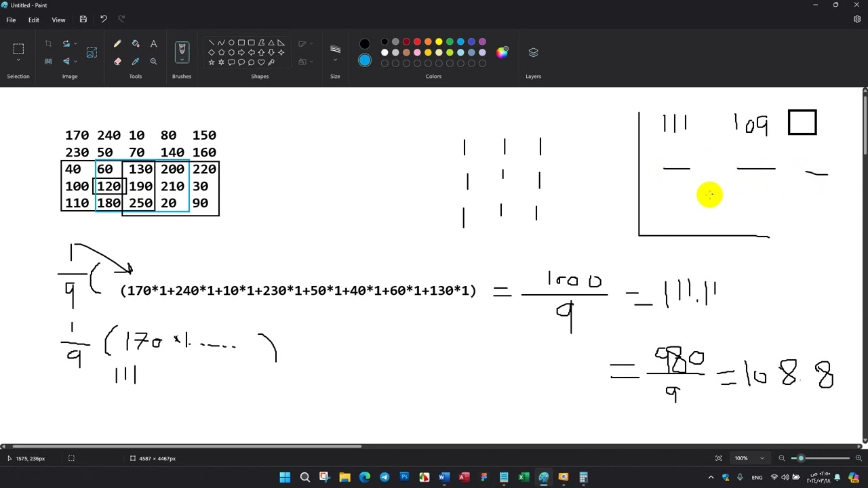Image resolution: width=868 pixels, height=488 pixels.
Task: Pick the red palette color
Action: 417,42
